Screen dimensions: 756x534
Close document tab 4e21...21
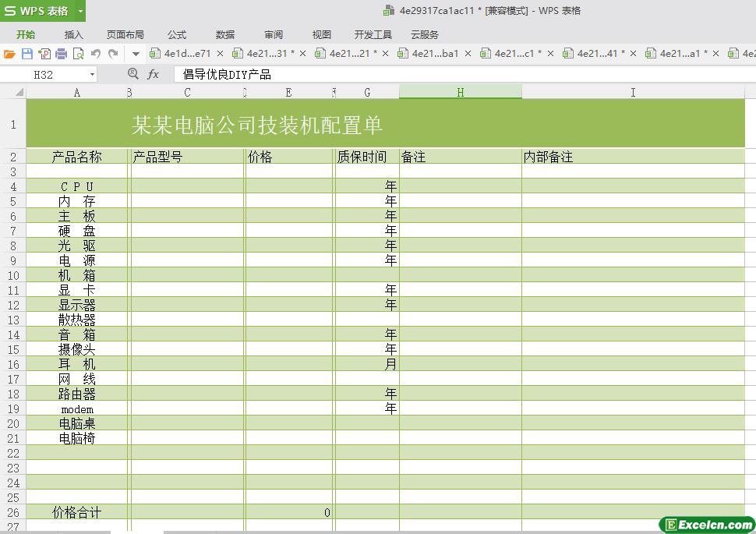click(385, 54)
